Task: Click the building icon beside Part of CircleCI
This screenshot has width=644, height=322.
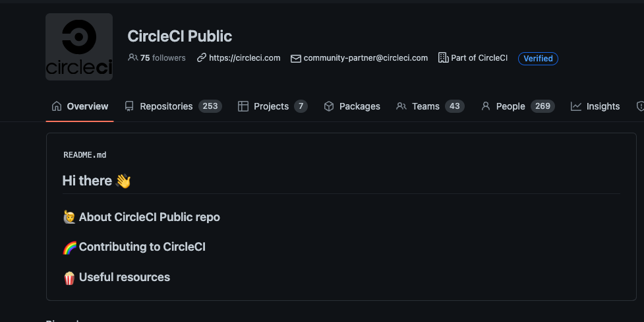Action: (443, 58)
